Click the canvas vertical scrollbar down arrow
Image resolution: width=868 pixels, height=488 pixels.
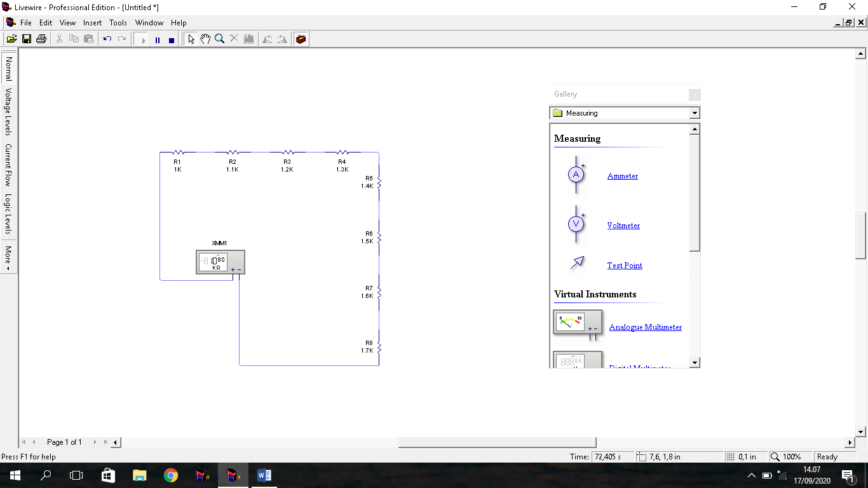861,431
